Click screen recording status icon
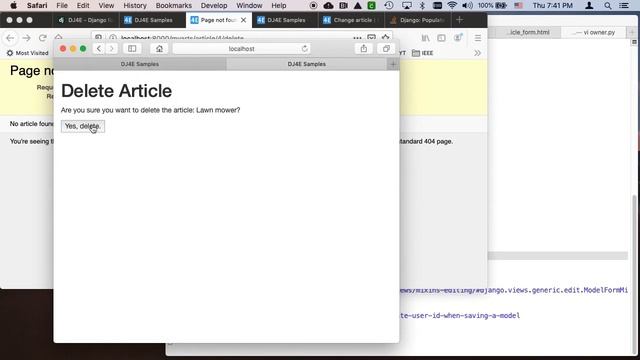 click(313, 5)
